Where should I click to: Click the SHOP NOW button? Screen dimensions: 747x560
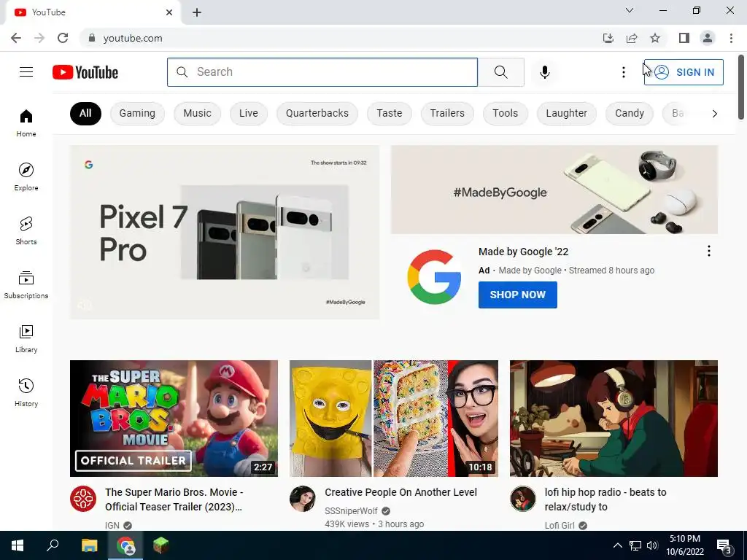click(x=518, y=295)
